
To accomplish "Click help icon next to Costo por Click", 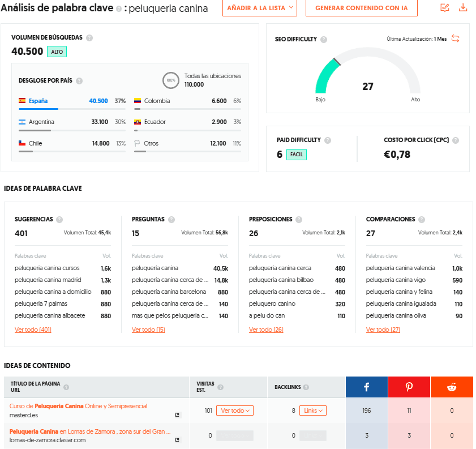I will [x=456, y=140].
